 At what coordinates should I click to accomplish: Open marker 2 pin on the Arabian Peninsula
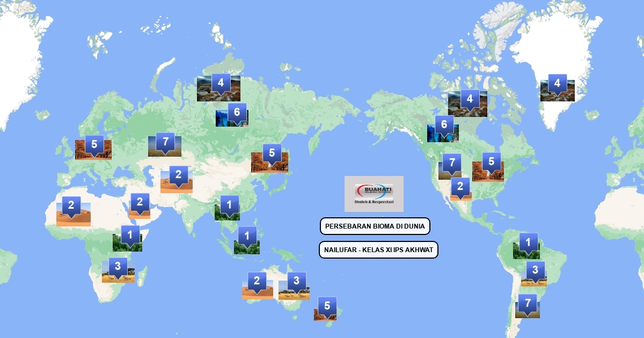click(x=140, y=203)
